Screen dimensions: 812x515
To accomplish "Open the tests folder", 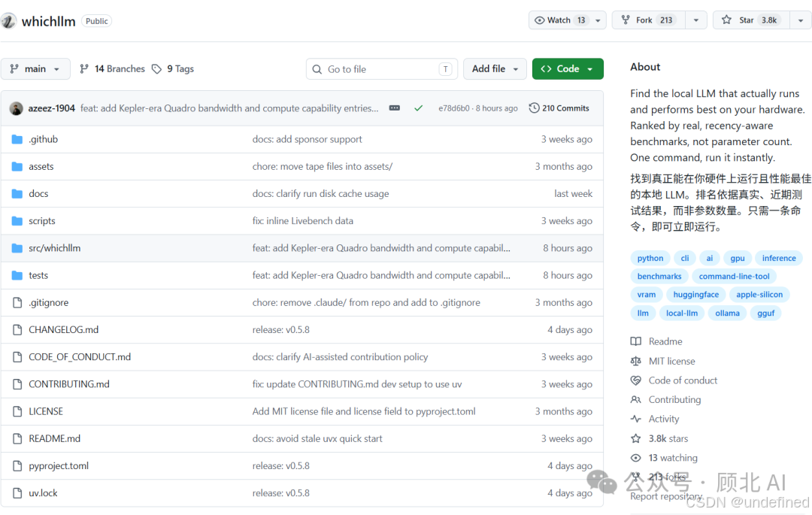I will click(38, 275).
